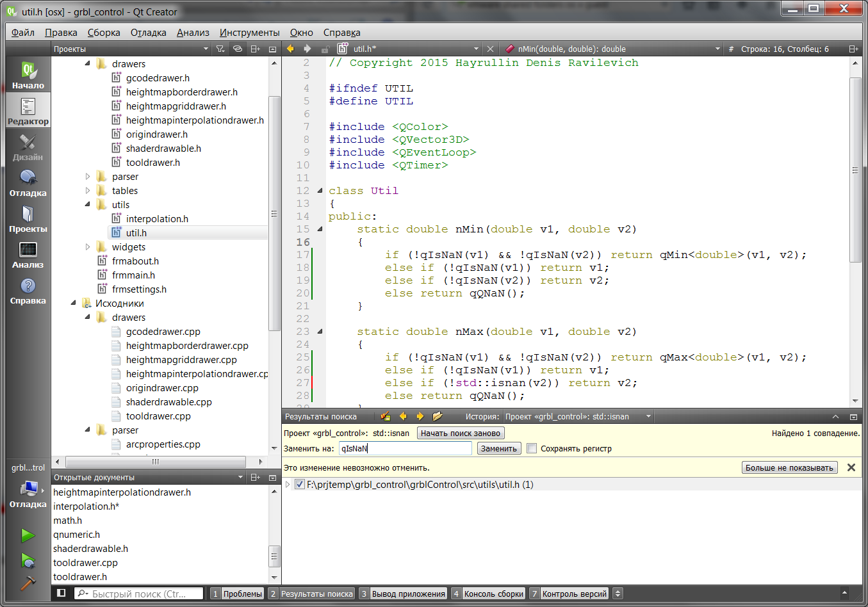Open the Справка help mode
This screenshot has width=868, height=607.
coord(28,291)
